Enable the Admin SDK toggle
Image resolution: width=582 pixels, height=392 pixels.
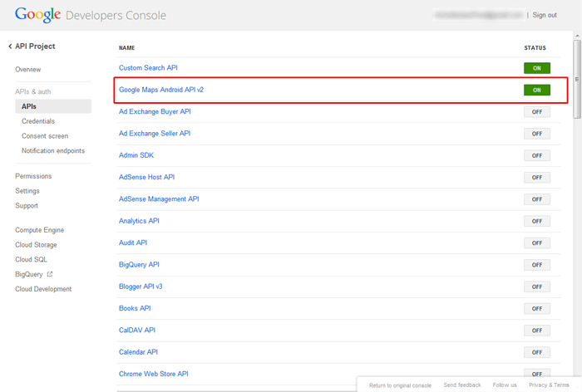536,155
